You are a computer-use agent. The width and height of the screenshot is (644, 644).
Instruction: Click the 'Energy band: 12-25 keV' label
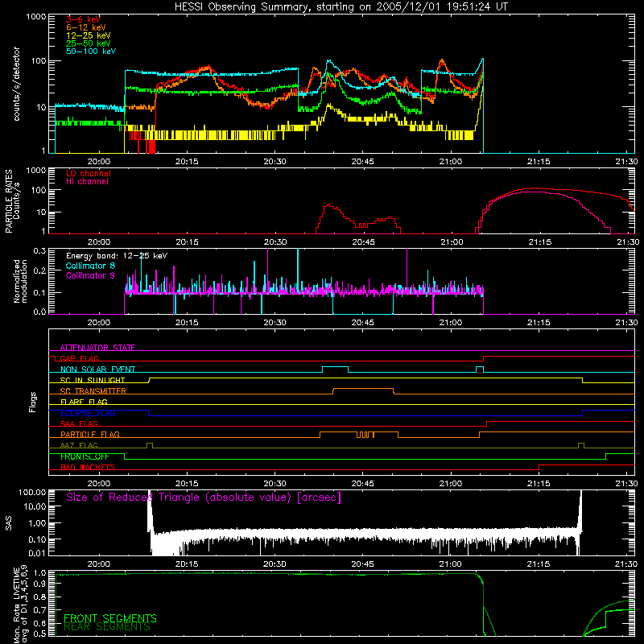click(117, 256)
